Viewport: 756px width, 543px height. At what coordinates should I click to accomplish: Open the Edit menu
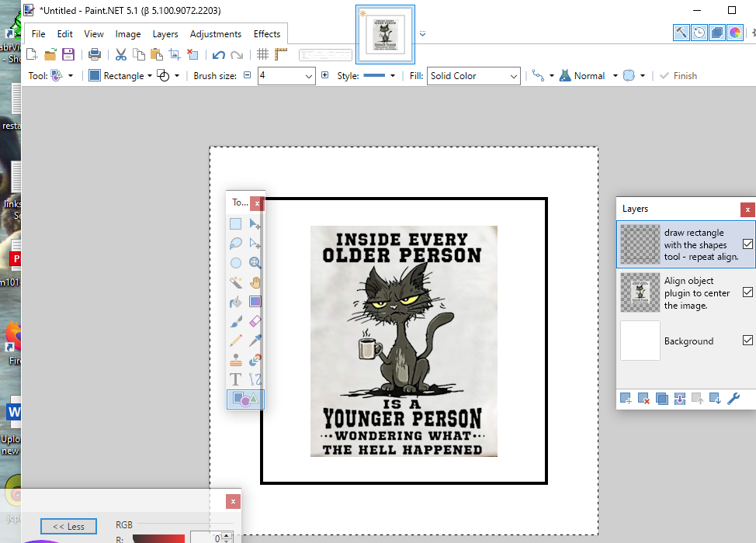[64, 34]
